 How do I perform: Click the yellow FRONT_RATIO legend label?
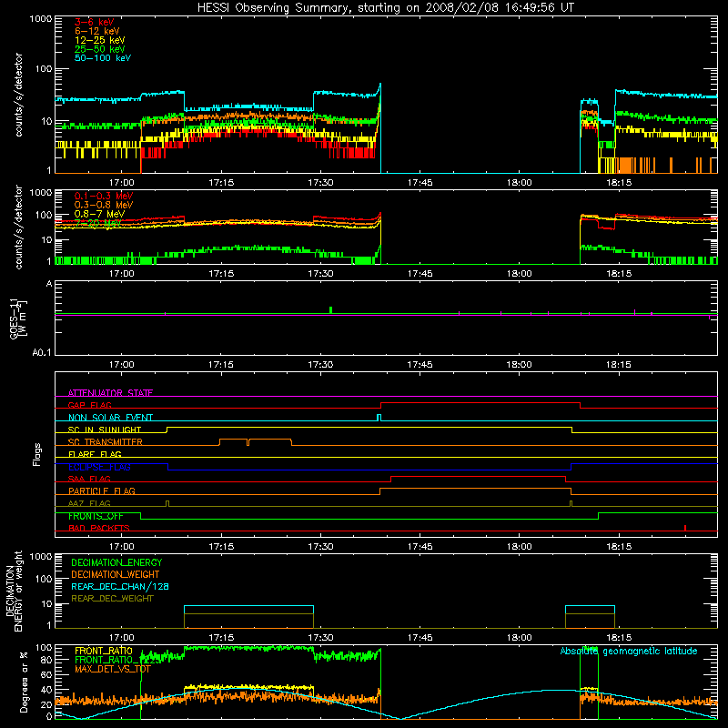104,651
